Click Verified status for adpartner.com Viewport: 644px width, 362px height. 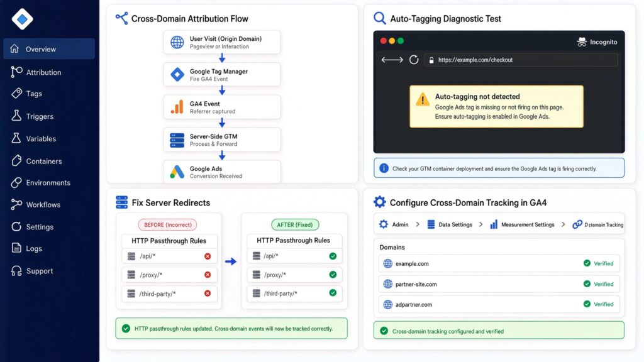pos(599,304)
